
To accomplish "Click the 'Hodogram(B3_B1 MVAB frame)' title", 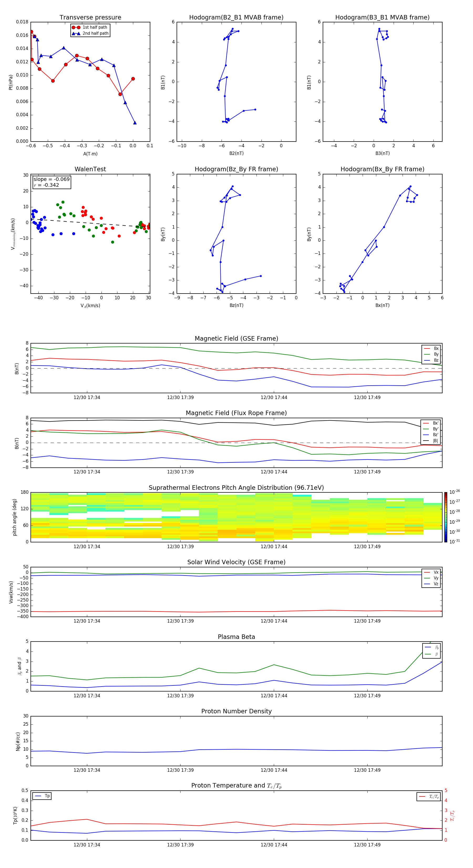I will coord(382,17).
